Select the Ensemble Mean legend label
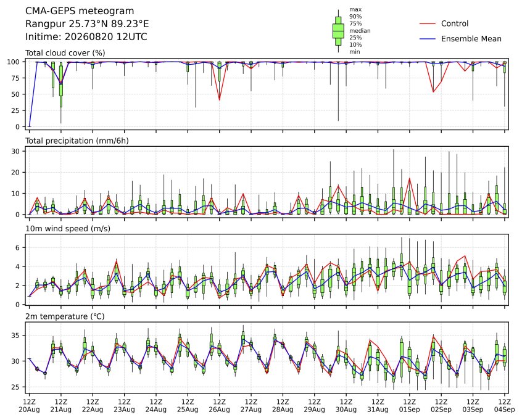Image resolution: width=522 pixels, height=420 pixels. [x=471, y=39]
